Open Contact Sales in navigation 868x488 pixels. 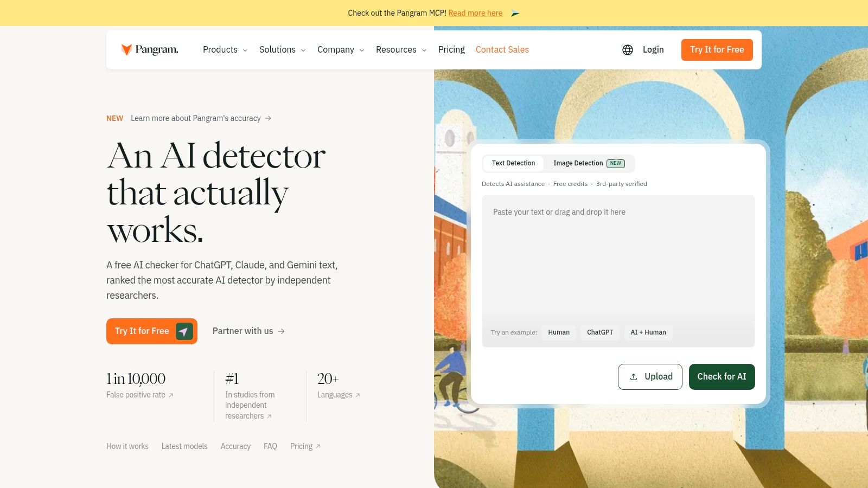[502, 50]
